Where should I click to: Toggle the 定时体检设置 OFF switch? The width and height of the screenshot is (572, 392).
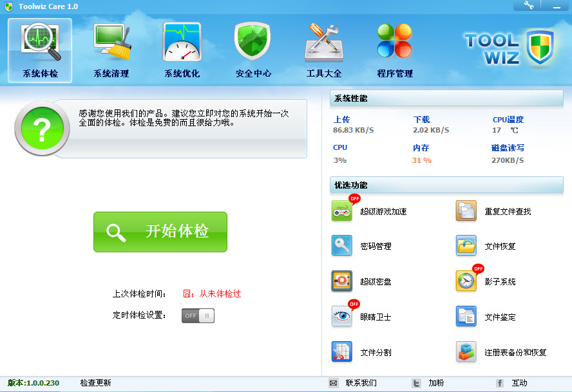[x=198, y=316]
